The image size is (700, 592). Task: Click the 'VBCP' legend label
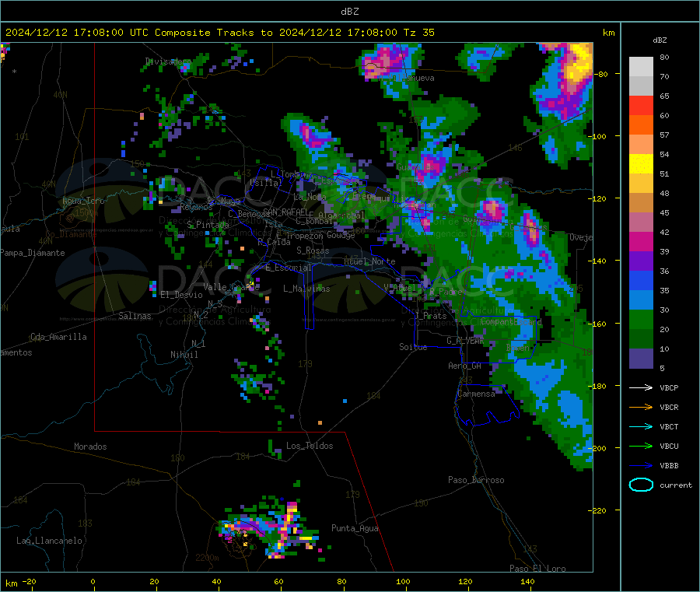click(669, 387)
